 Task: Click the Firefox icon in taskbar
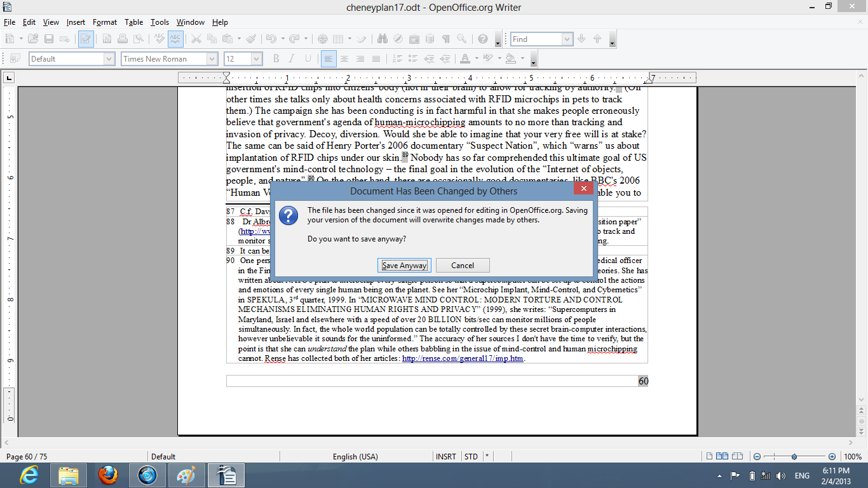coord(108,475)
